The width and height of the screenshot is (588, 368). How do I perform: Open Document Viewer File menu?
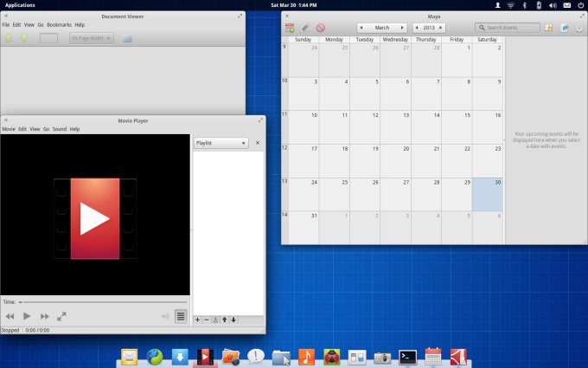coord(6,25)
